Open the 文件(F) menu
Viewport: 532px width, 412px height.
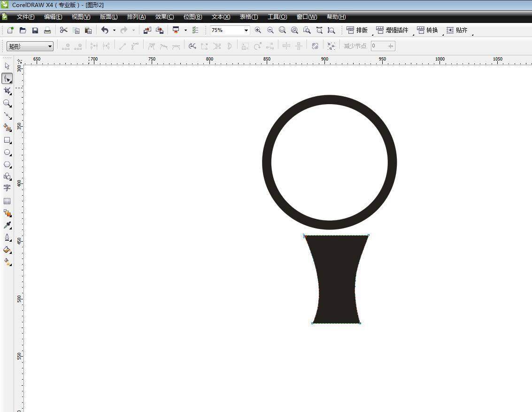(x=25, y=17)
